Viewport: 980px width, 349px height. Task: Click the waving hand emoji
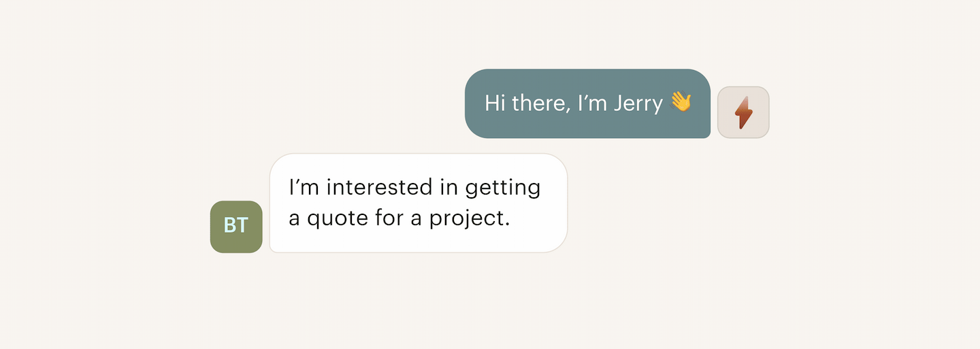681,103
